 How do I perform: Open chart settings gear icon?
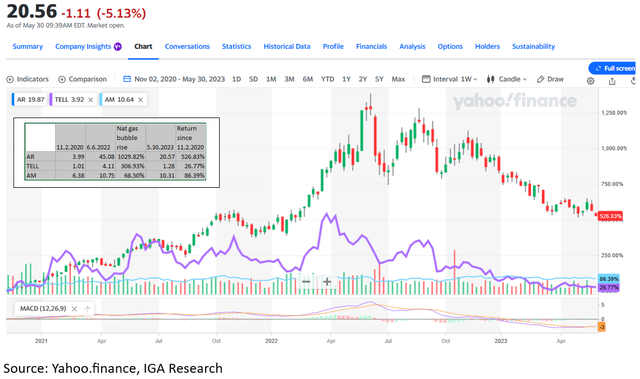(590, 81)
